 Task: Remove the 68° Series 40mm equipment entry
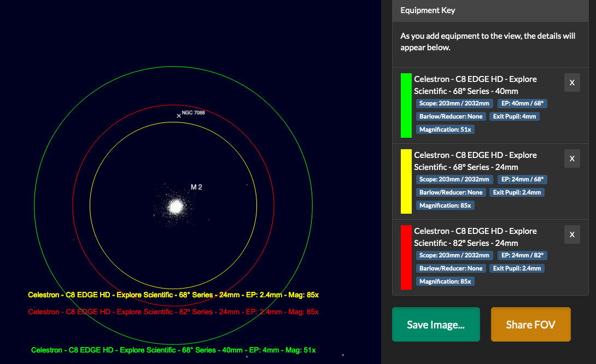pyautogui.click(x=572, y=83)
